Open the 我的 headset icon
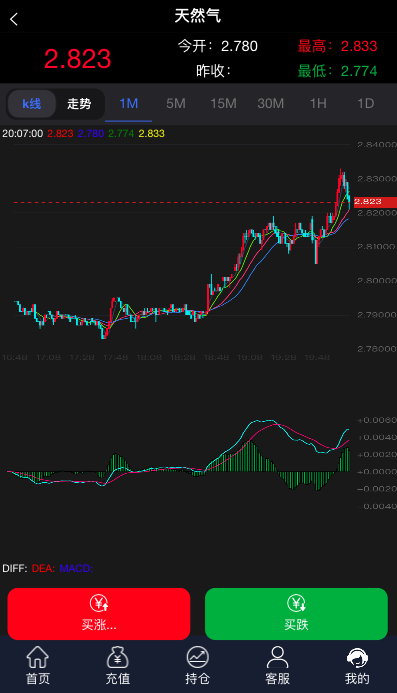Image resolution: width=397 pixels, height=693 pixels. 357,657
